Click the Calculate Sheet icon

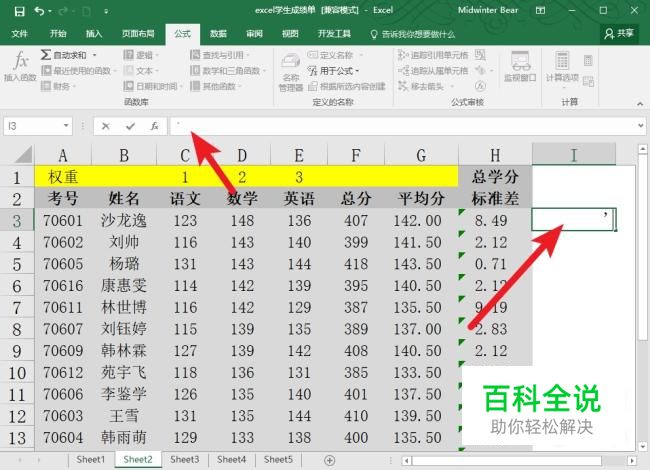[588, 81]
